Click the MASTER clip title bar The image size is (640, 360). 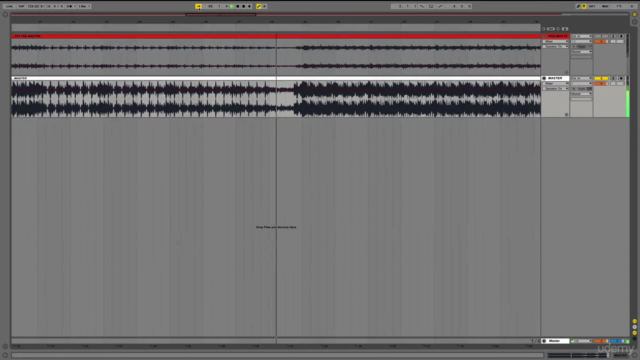(276, 78)
